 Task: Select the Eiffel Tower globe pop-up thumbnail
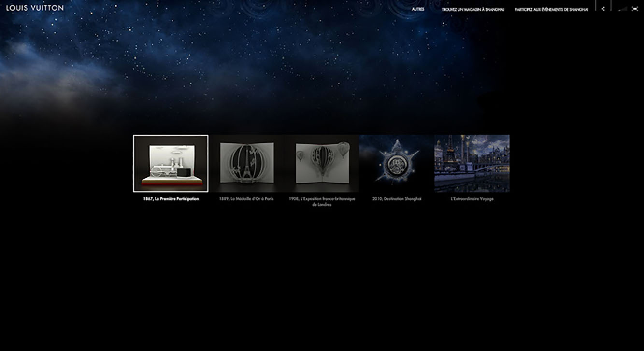click(246, 163)
